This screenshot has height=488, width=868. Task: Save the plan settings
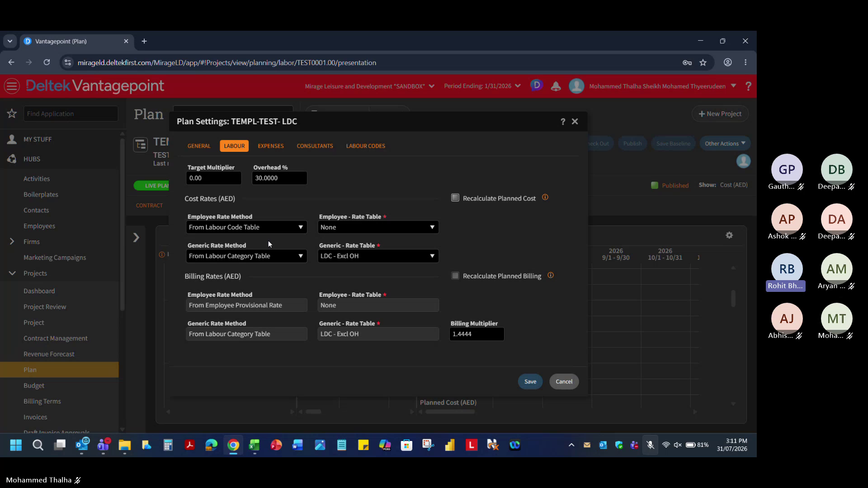530,382
